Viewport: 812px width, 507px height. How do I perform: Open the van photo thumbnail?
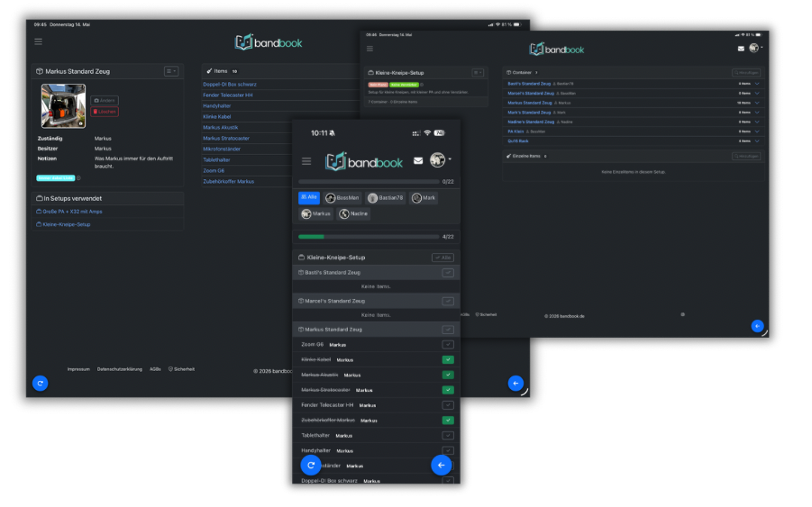tap(63, 106)
